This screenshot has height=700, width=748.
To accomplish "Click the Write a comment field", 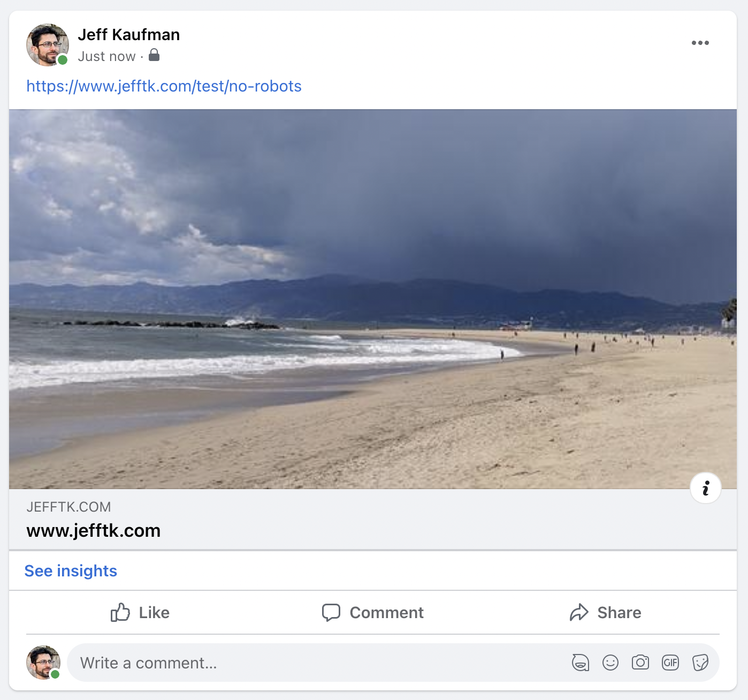I will (x=214, y=663).
